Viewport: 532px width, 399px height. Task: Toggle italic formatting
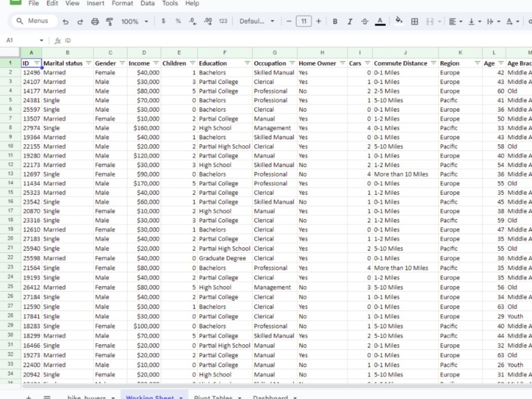[350, 21]
